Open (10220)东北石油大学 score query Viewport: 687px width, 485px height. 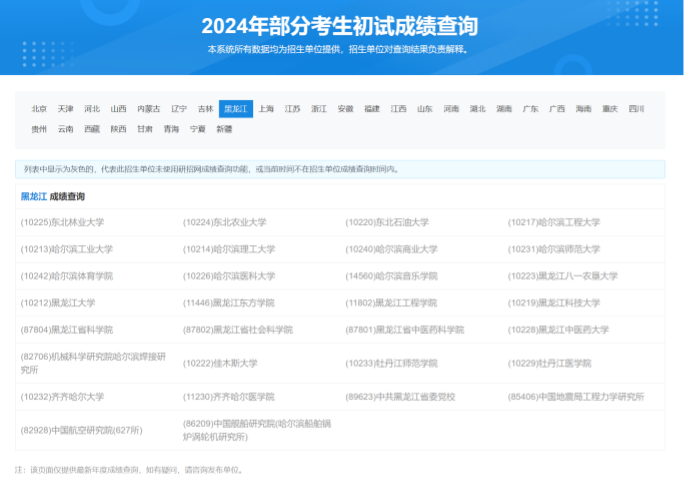coord(387,222)
